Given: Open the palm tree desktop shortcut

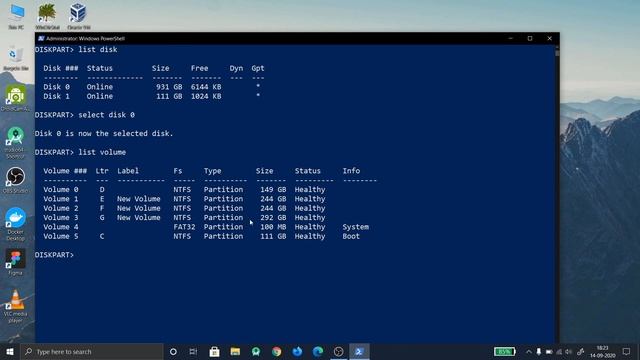Looking at the screenshot, I should 47,16.
